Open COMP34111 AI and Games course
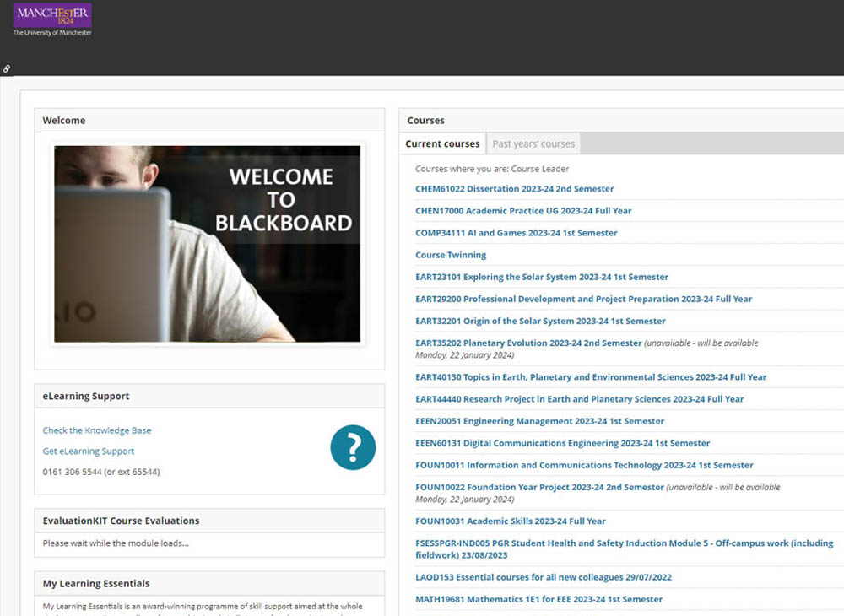 [517, 233]
